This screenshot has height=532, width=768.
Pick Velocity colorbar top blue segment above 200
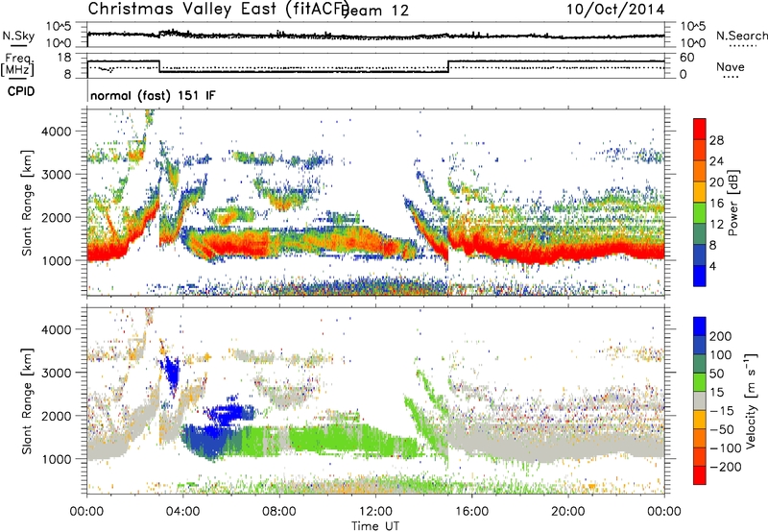tap(700, 326)
